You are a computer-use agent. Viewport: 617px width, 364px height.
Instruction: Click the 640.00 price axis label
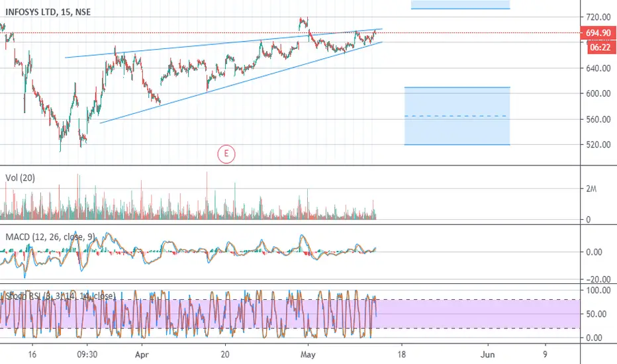coord(598,68)
